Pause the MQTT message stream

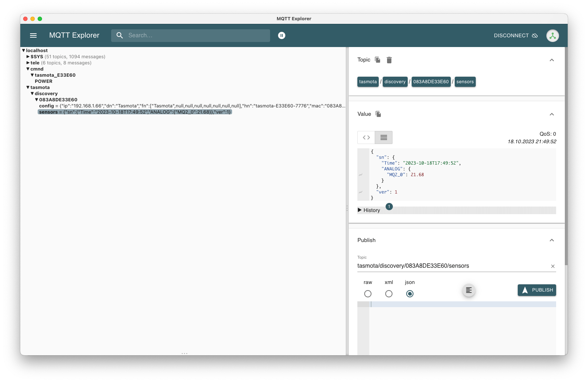[282, 35]
